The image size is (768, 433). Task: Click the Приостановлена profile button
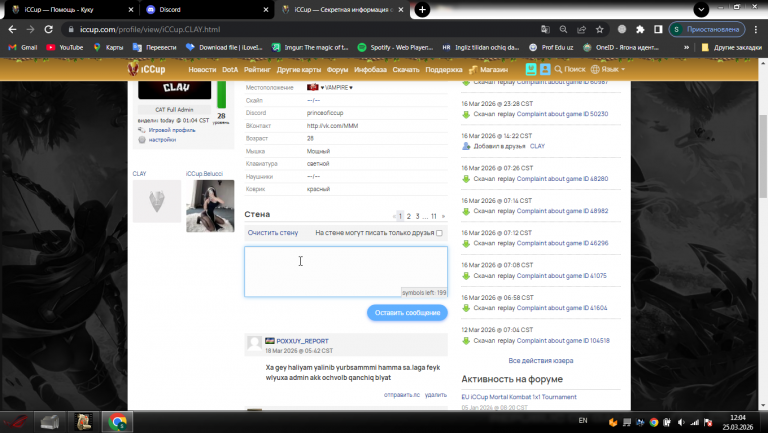(x=707, y=29)
